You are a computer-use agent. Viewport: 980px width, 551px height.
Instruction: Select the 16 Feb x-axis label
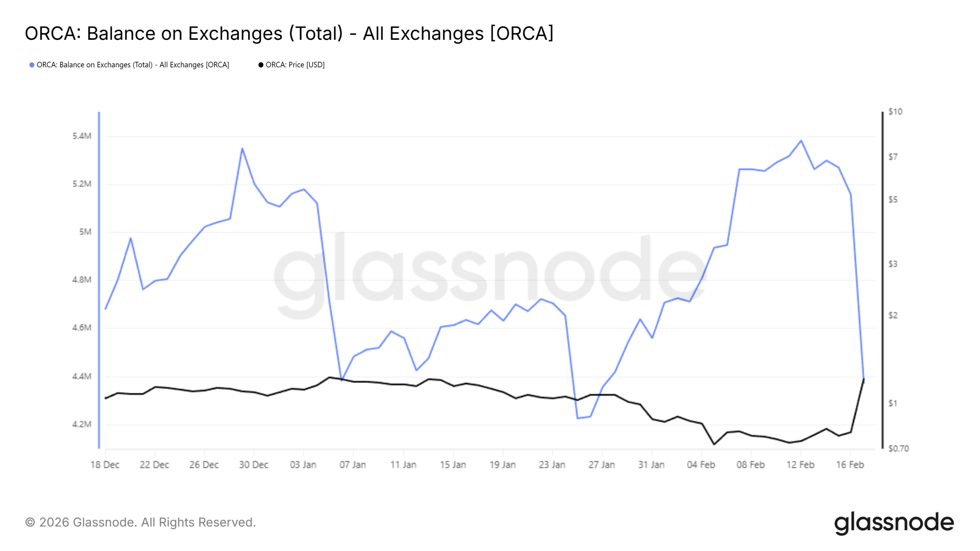point(850,465)
